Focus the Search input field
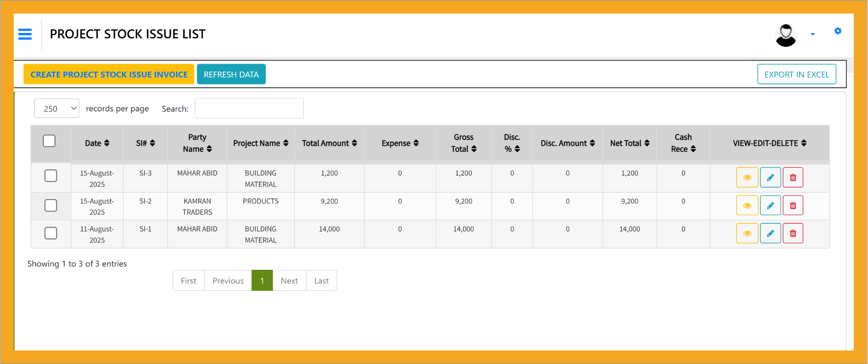 249,108
